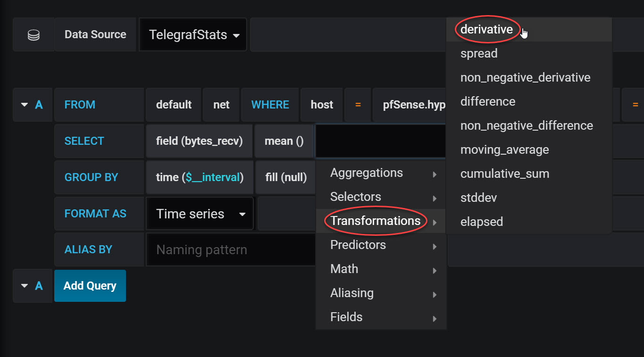Click the time ($__interval) group segment
The image size is (644, 357).
click(200, 177)
